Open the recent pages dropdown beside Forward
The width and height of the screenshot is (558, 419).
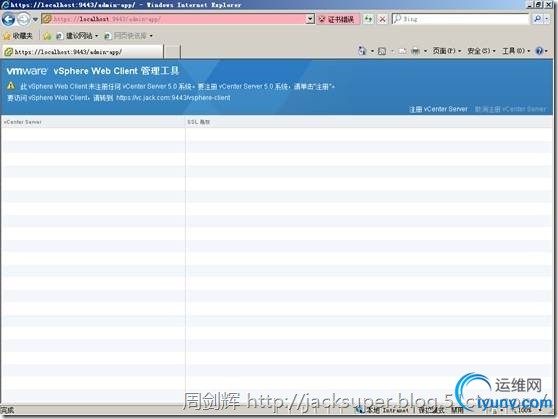coord(35,19)
